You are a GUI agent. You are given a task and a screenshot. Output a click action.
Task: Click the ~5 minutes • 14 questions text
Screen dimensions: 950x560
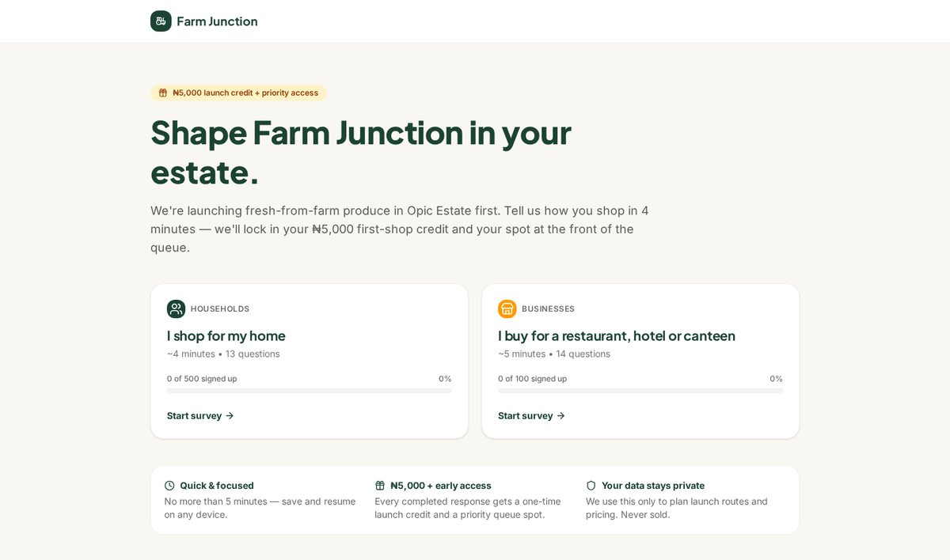click(554, 354)
